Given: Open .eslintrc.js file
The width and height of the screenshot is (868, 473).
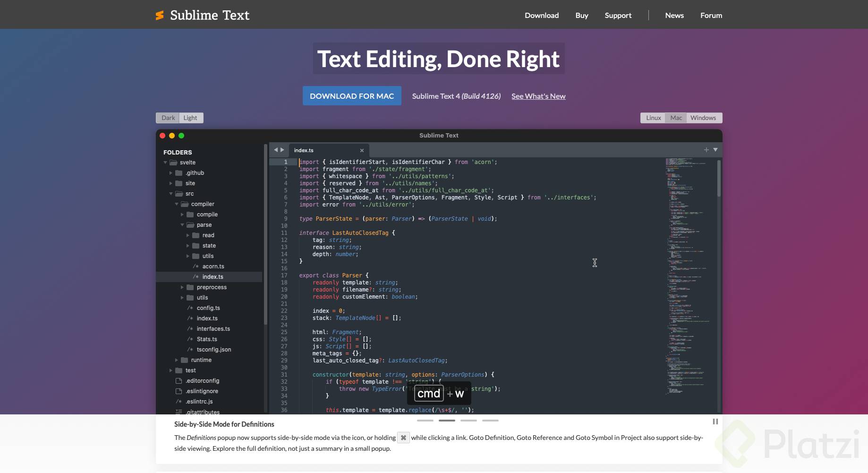Looking at the screenshot, I should (x=199, y=402).
